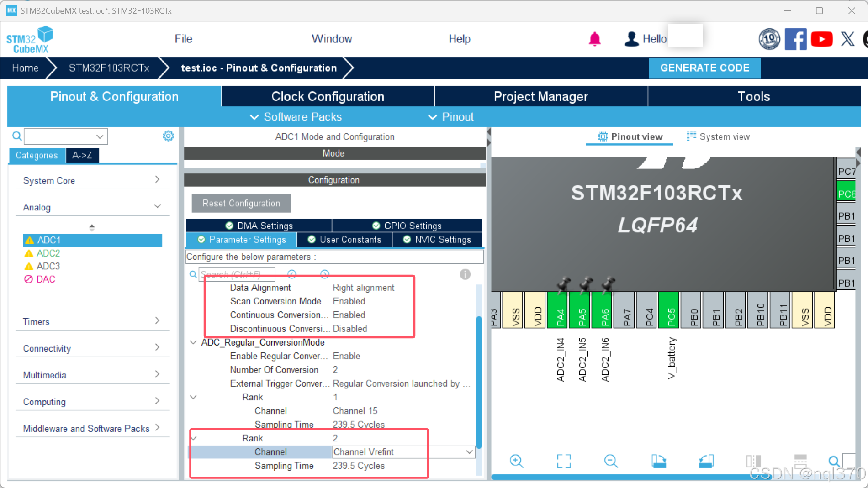
Task: Open the X social icon link
Action: pos(847,39)
